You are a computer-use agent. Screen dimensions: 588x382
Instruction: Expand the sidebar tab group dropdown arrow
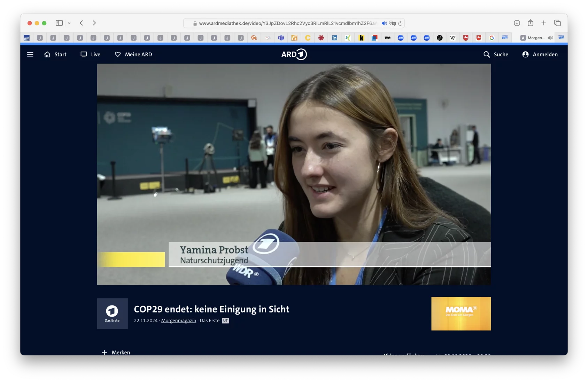[x=69, y=23]
